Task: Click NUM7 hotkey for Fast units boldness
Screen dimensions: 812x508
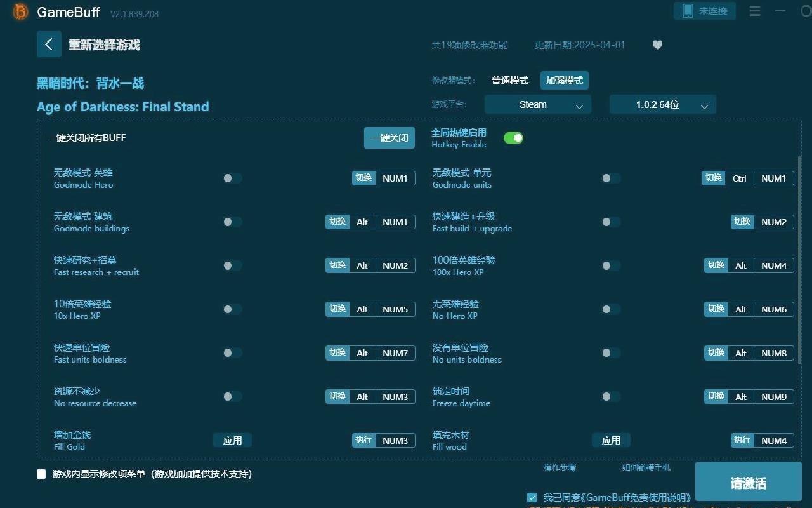Action: coord(395,353)
